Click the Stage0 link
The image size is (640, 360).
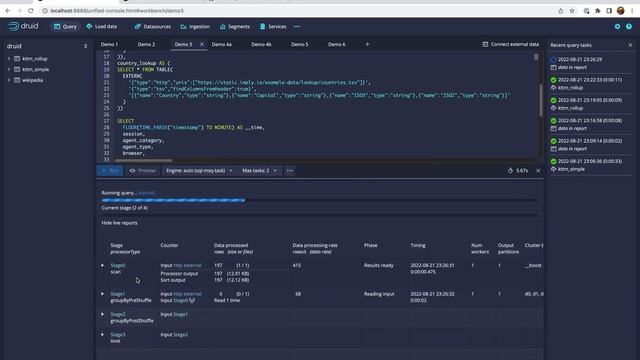118,265
